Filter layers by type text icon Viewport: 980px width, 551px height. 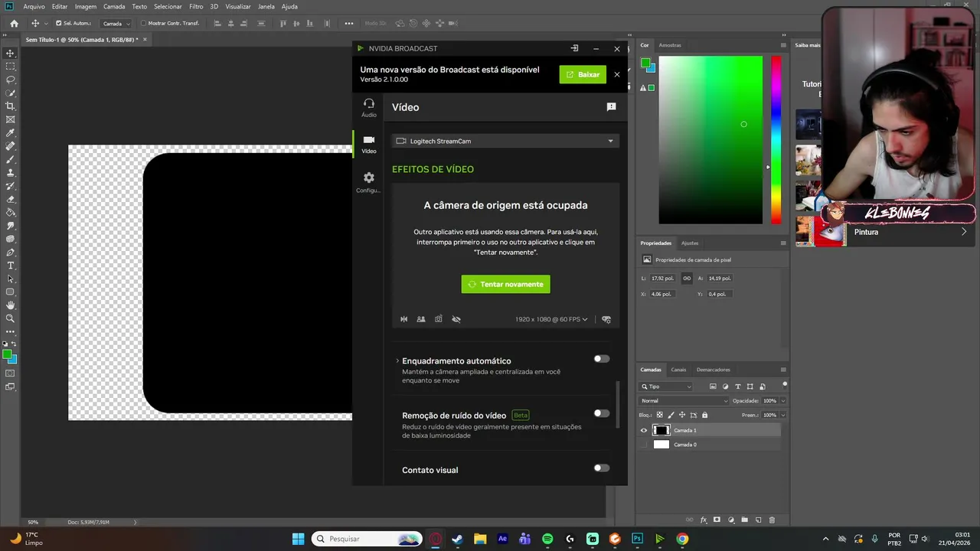(737, 386)
